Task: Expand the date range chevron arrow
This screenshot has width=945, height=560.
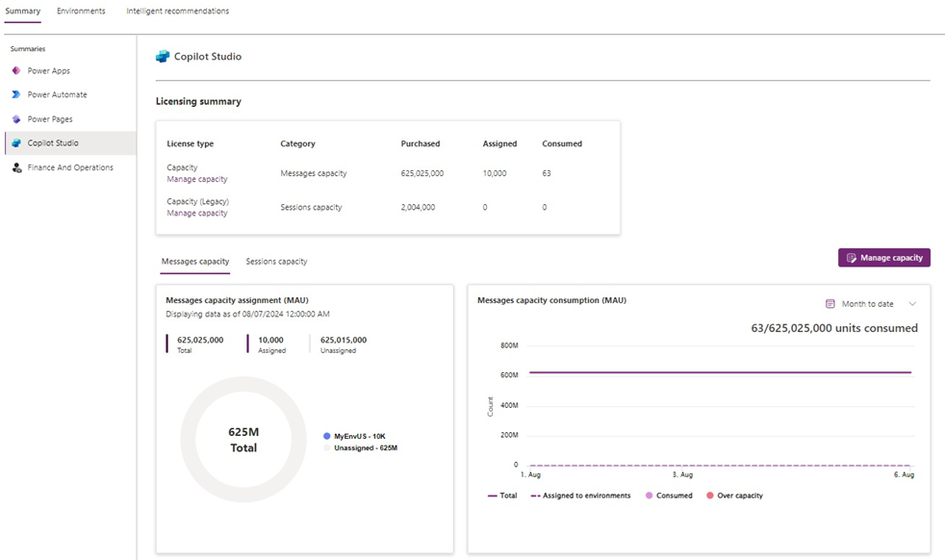Action: click(912, 304)
